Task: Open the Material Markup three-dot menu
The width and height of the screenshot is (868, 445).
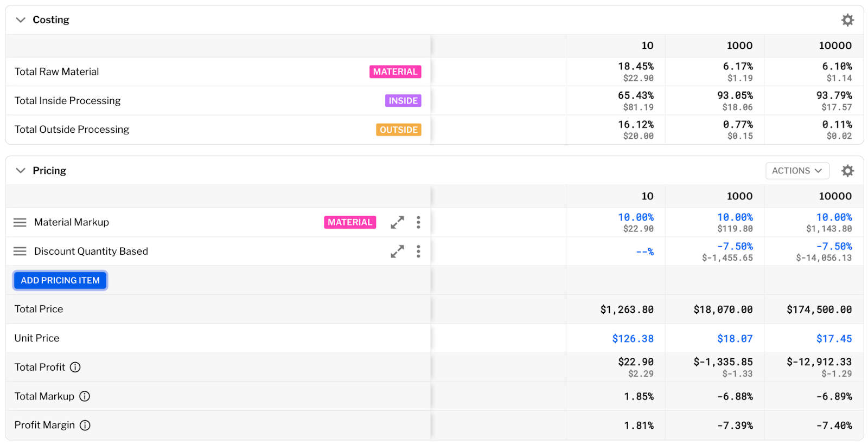Action: click(x=418, y=222)
